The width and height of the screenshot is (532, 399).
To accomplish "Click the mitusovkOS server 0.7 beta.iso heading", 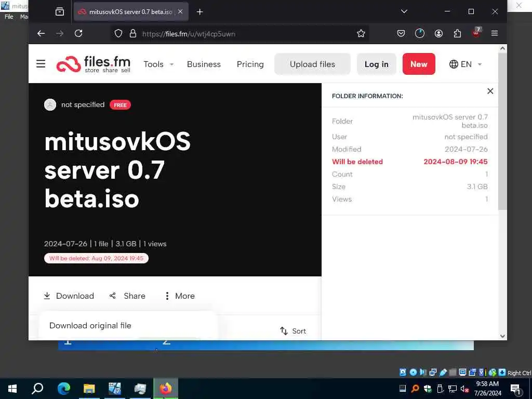I will tap(117, 170).
